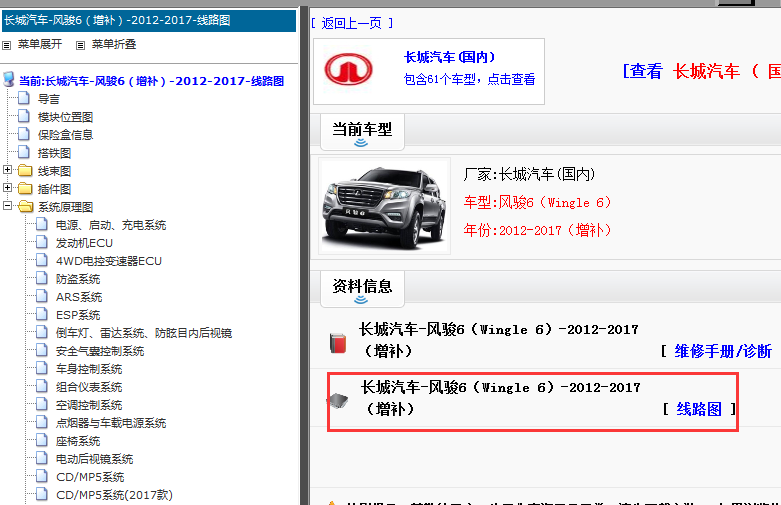
Task: Click the [查看 长城汽车 link at right
Action: coord(701,71)
